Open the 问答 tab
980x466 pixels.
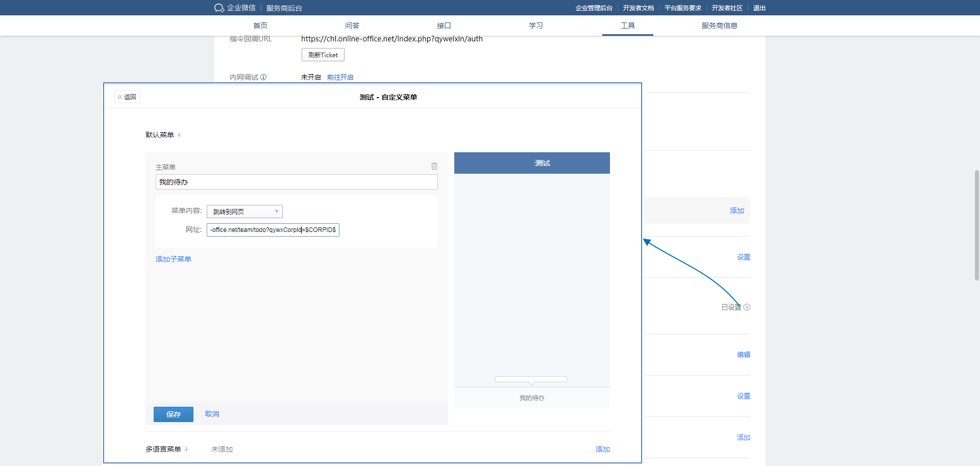pyautogui.click(x=352, y=26)
